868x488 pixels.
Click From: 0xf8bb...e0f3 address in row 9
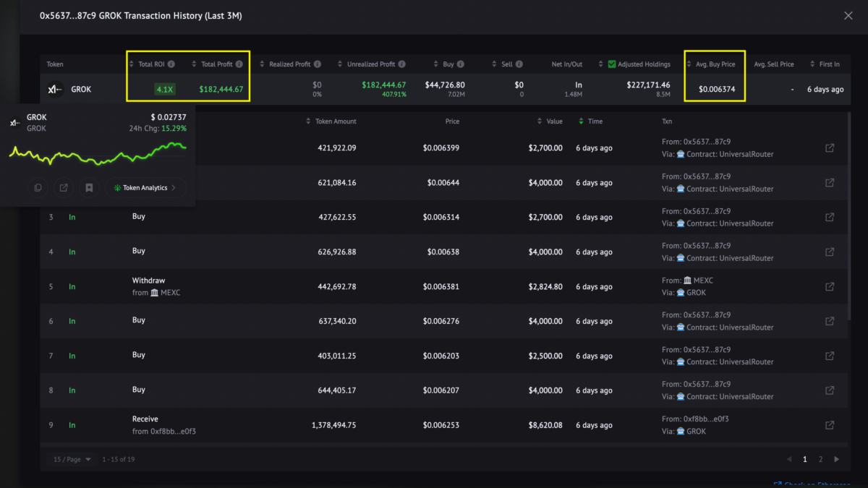pos(697,419)
